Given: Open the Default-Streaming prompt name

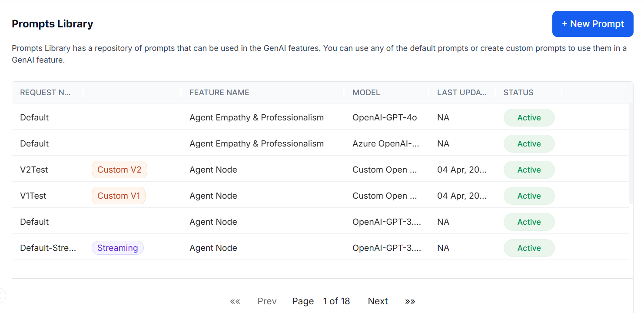Looking at the screenshot, I should (48, 248).
